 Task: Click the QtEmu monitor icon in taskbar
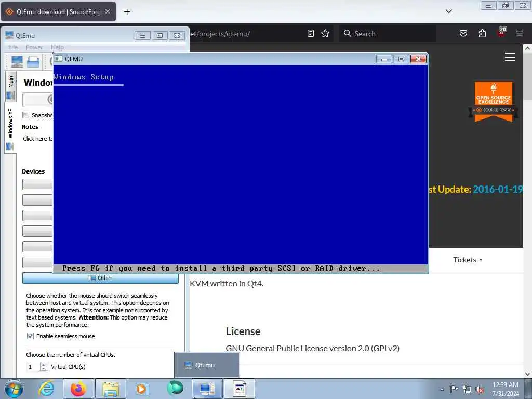click(x=207, y=389)
